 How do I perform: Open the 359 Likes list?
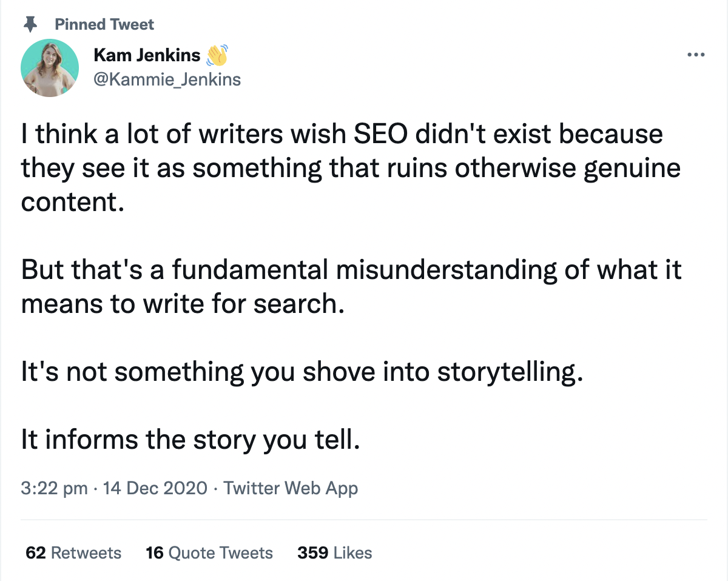point(334,552)
